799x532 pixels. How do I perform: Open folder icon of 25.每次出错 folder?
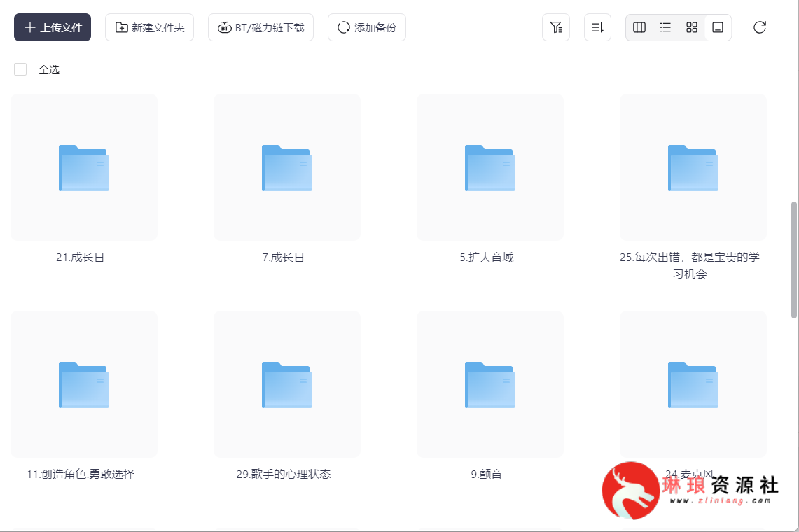click(693, 168)
